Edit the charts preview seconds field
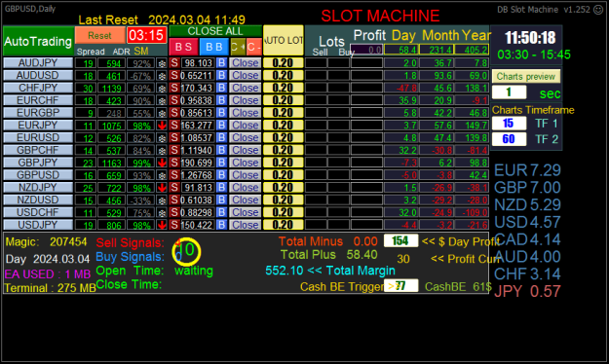The image size is (609, 364). [510, 92]
